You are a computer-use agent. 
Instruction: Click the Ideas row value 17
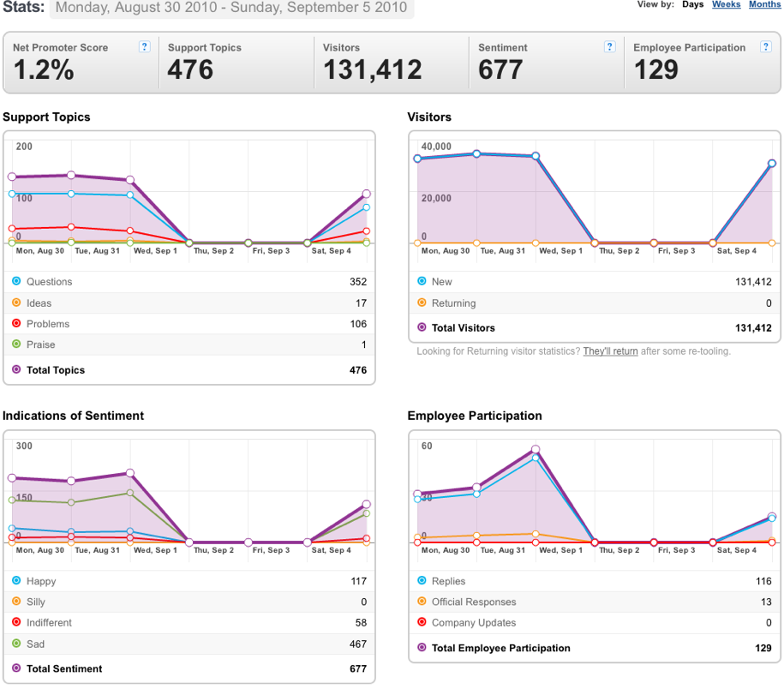(x=361, y=303)
